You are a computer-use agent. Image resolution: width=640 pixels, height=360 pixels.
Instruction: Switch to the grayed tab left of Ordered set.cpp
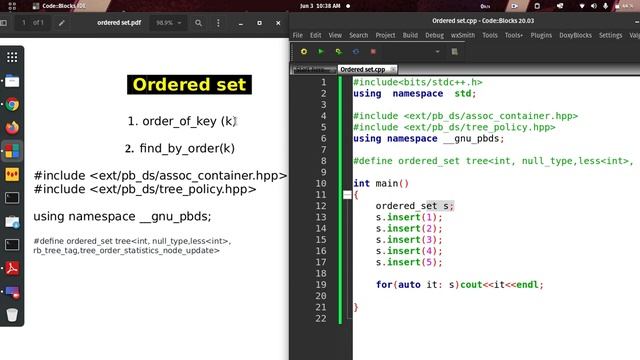click(313, 70)
